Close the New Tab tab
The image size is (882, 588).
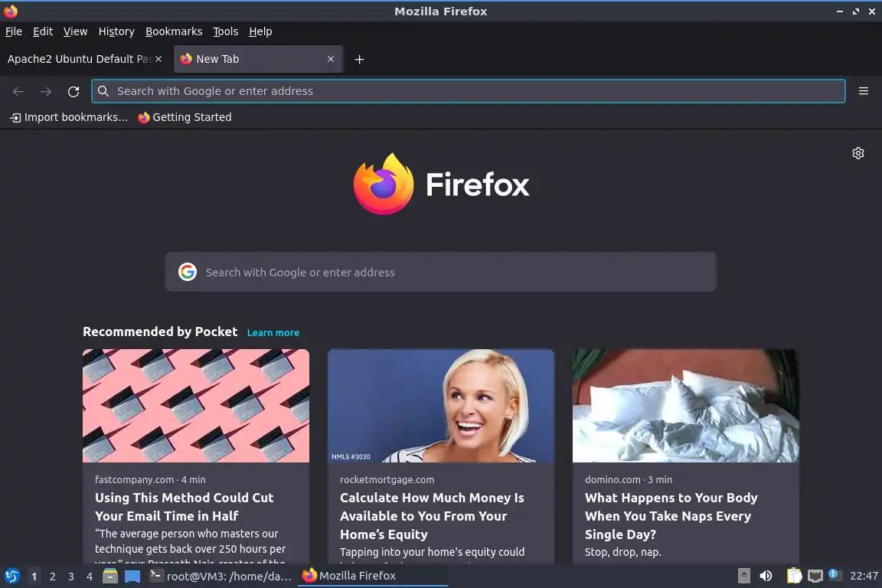point(331,59)
